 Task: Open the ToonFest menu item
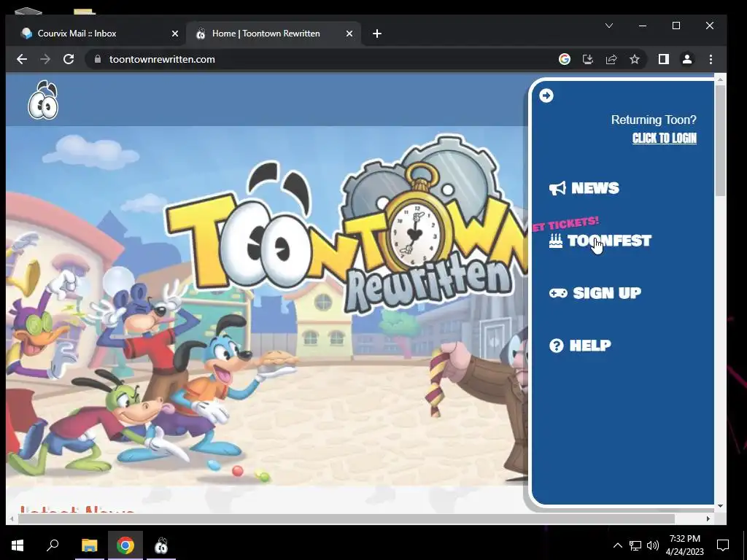pos(600,241)
